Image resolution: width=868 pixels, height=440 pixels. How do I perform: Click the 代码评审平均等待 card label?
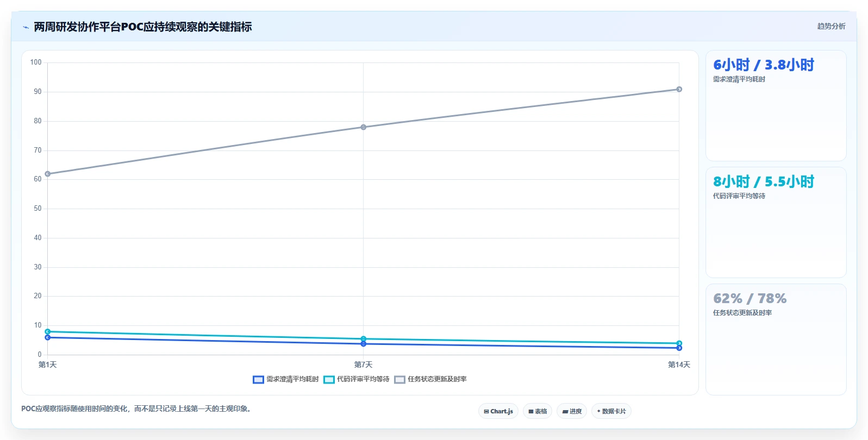tap(739, 196)
